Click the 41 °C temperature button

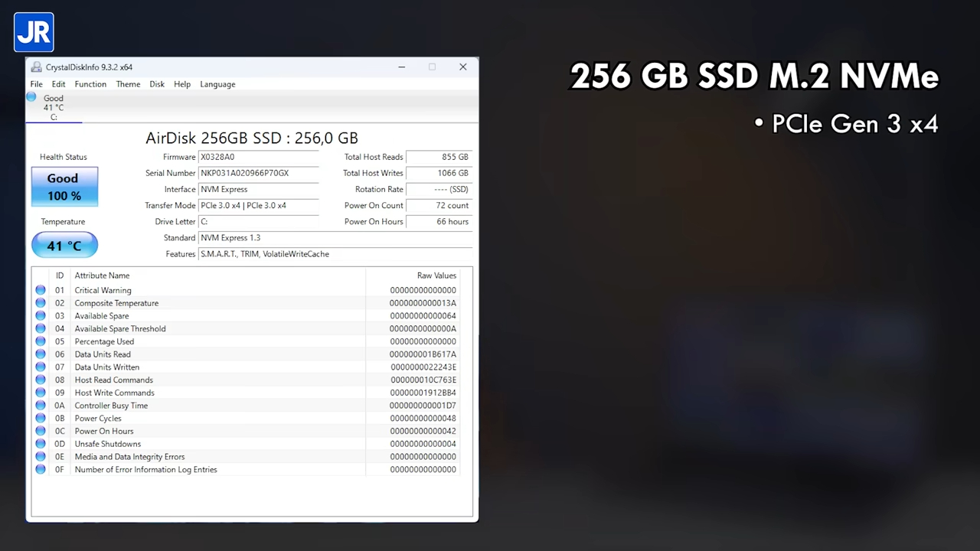(x=64, y=246)
